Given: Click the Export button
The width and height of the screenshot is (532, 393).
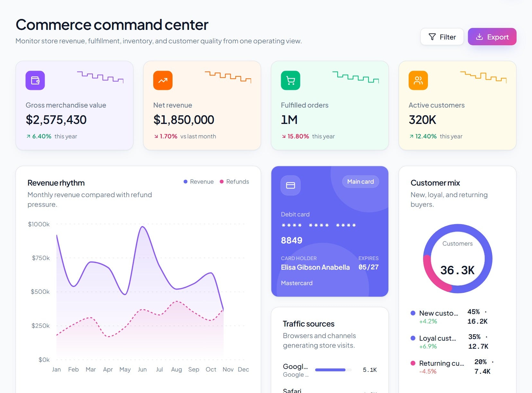Looking at the screenshot, I should point(492,37).
